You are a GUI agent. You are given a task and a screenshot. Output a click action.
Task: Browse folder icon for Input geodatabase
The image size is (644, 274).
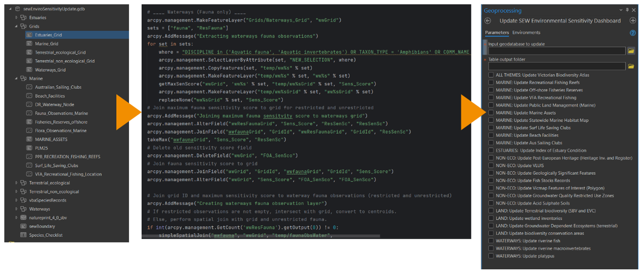pos(631,51)
